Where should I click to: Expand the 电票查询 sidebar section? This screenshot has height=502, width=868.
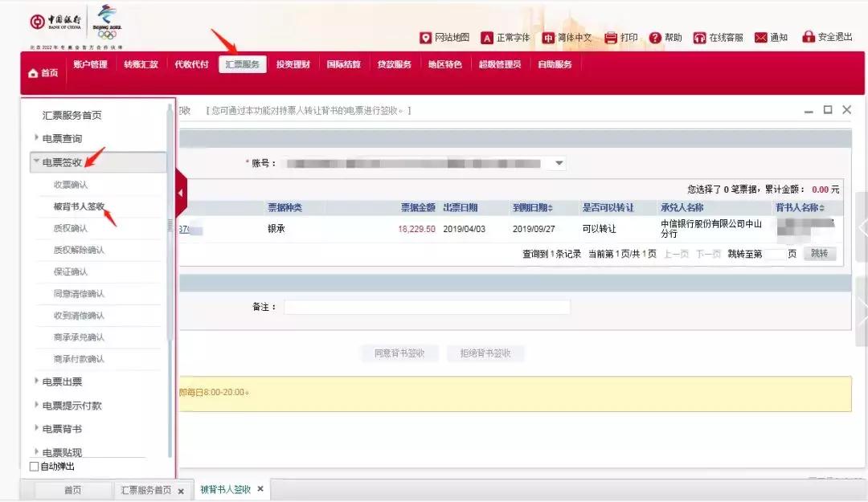click(x=61, y=137)
